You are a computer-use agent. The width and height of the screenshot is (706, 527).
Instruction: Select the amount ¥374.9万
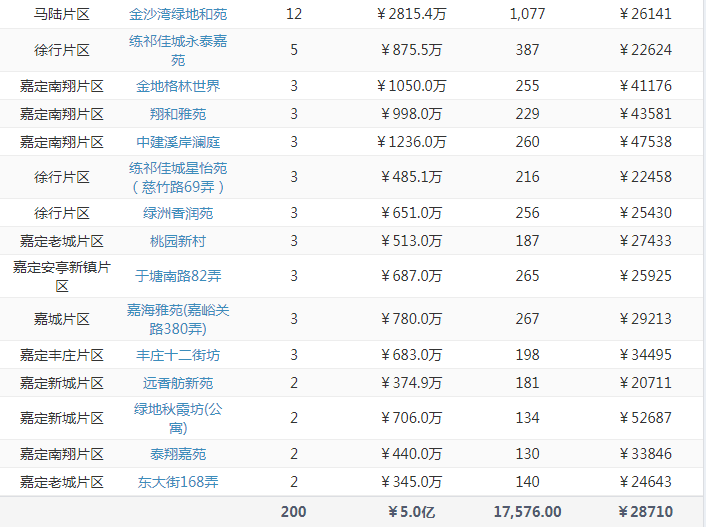(x=412, y=383)
